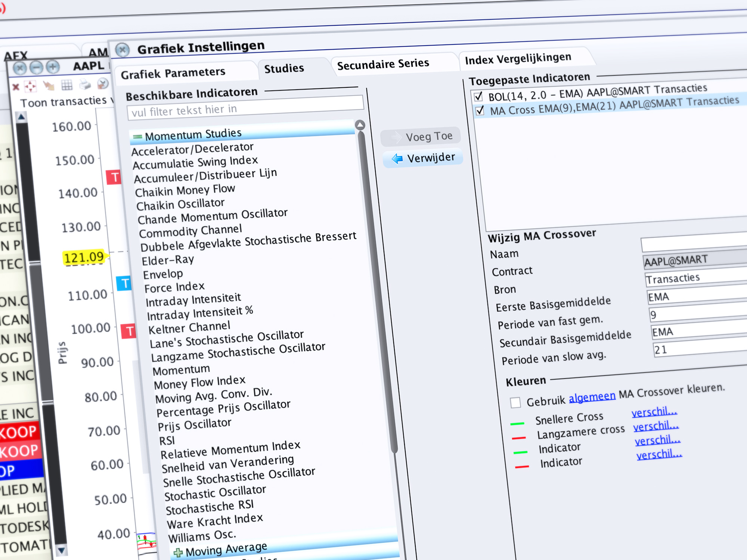Select Chaikin Oscillator indicator
The width and height of the screenshot is (747, 560).
click(180, 204)
